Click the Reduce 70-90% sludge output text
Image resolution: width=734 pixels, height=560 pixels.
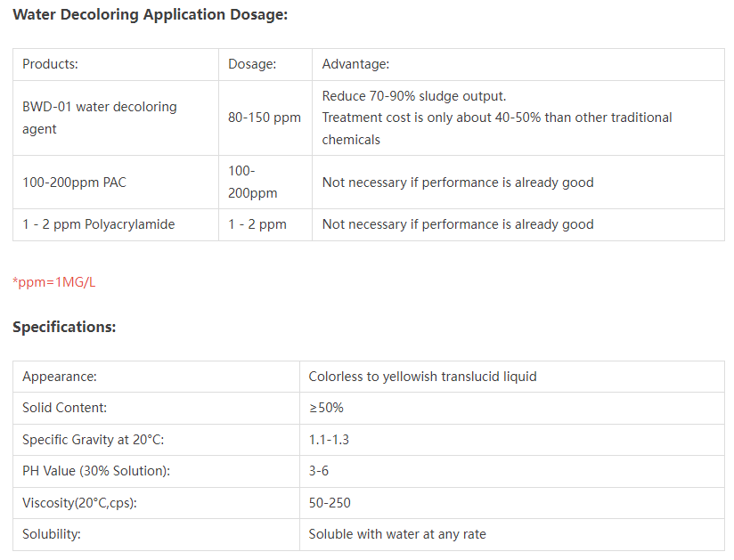(x=414, y=96)
